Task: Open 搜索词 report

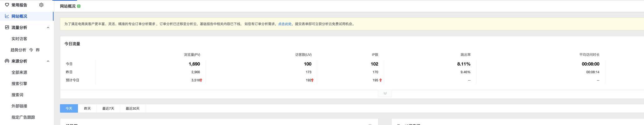Action: 17,95
